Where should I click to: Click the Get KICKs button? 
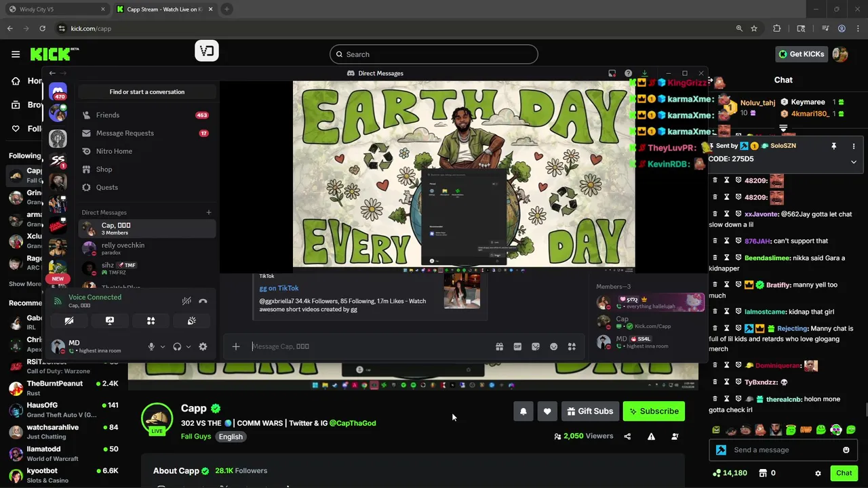pyautogui.click(x=801, y=54)
